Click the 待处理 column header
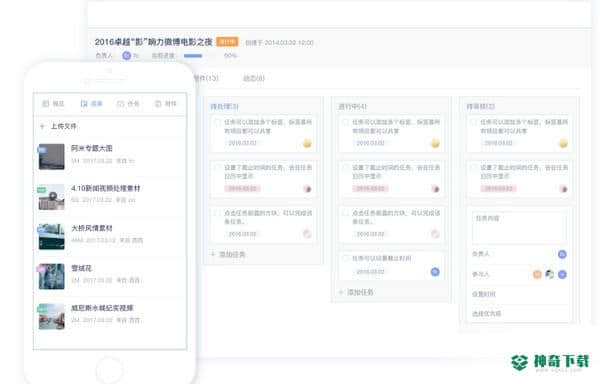The height and width of the screenshot is (384, 600). [x=225, y=106]
